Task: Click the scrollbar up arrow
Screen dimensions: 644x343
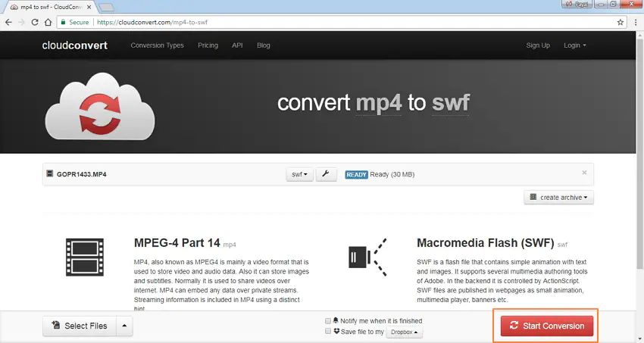Action: 640,35
